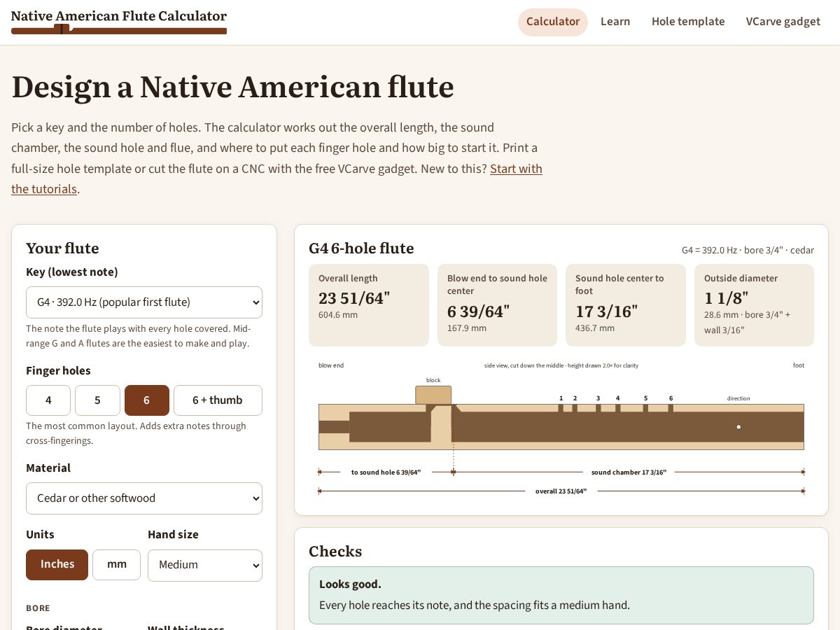Switch units to Inches
This screenshot has height=630, width=840.
tap(57, 565)
